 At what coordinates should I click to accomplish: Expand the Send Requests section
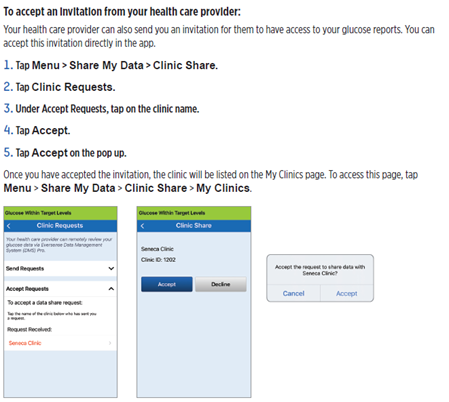click(x=111, y=268)
